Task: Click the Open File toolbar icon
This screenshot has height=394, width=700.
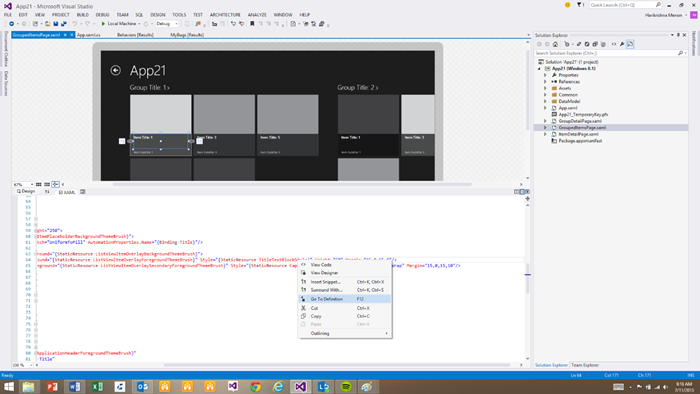Action: [48, 24]
